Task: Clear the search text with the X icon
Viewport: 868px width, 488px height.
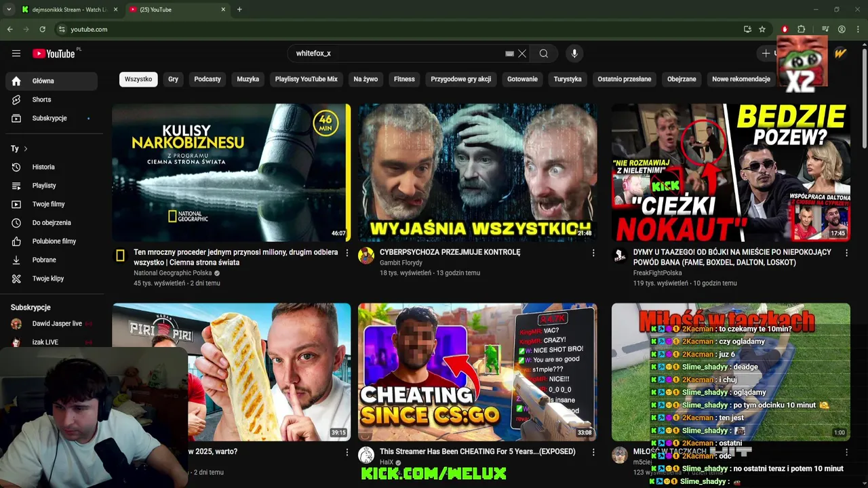Action: tap(522, 54)
